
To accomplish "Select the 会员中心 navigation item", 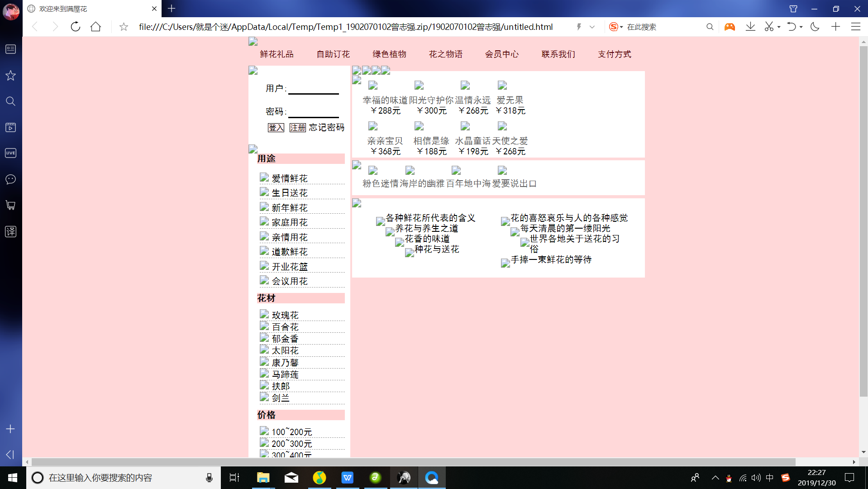I will (502, 54).
